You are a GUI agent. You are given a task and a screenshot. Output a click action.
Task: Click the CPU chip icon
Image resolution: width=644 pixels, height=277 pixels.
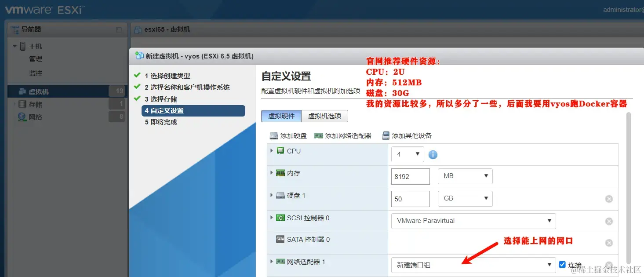tap(280, 150)
